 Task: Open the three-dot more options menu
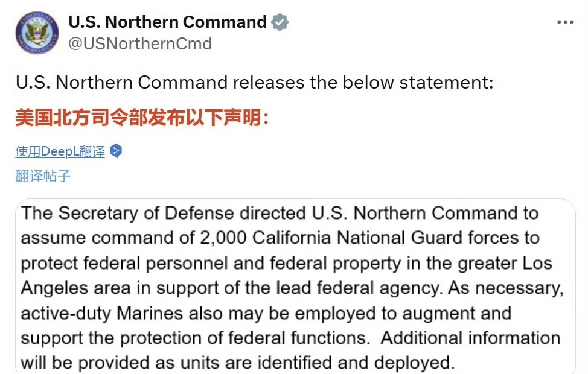click(565, 22)
